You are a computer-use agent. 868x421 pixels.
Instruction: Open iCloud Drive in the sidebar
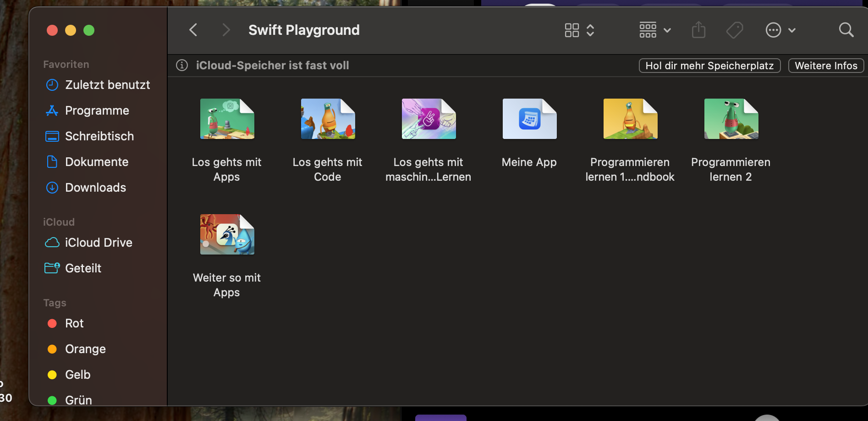pos(98,243)
